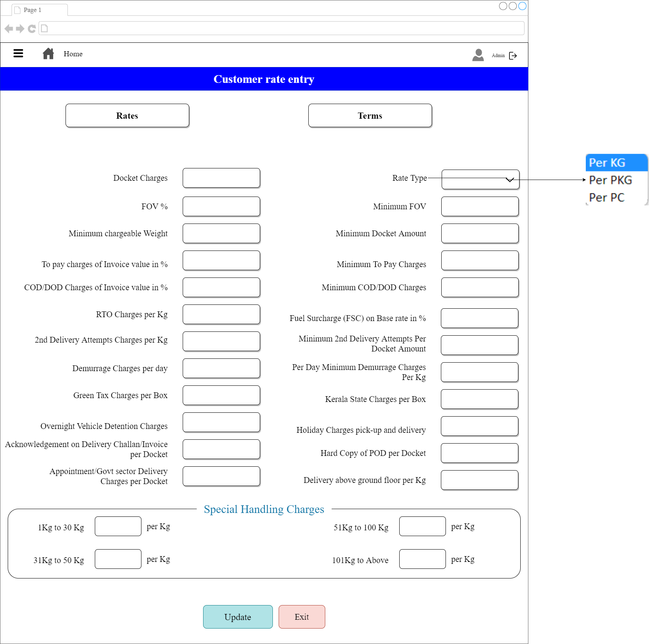The width and height of the screenshot is (649, 644).
Task: Open the hamburger menu icon
Action: click(x=18, y=54)
